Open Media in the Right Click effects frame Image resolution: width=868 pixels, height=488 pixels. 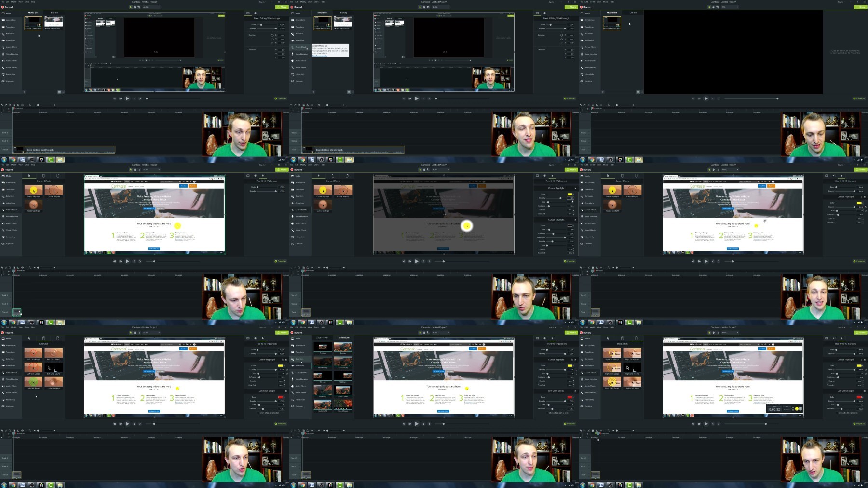pos(586,338)
